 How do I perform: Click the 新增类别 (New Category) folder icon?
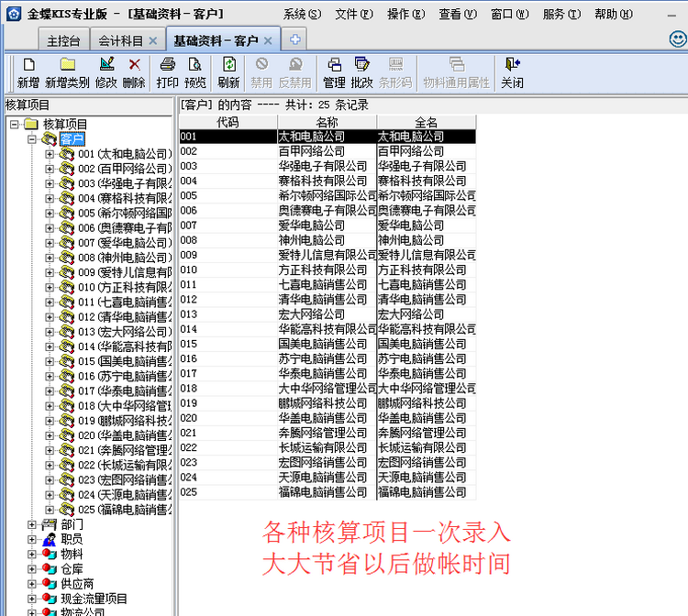[x=67, y=71]
